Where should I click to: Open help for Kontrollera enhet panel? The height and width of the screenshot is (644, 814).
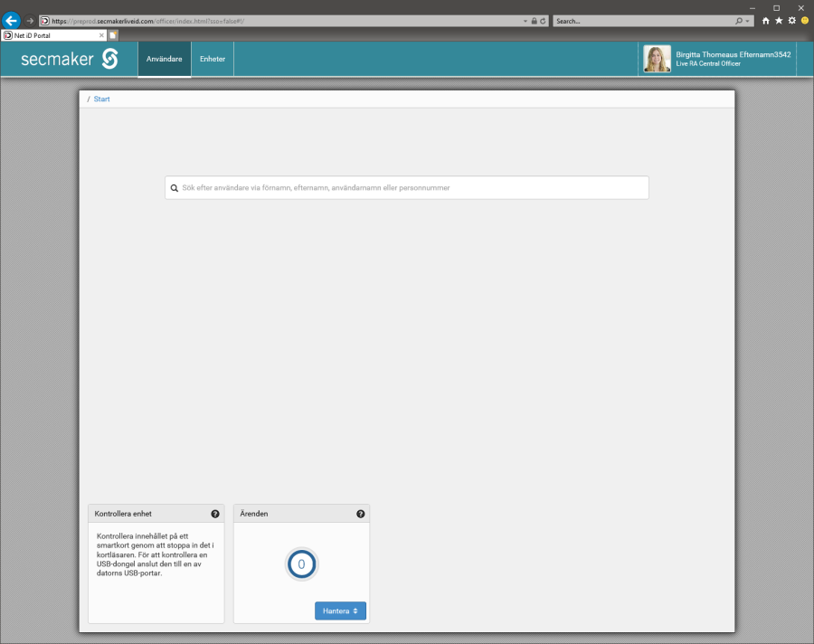215,514
